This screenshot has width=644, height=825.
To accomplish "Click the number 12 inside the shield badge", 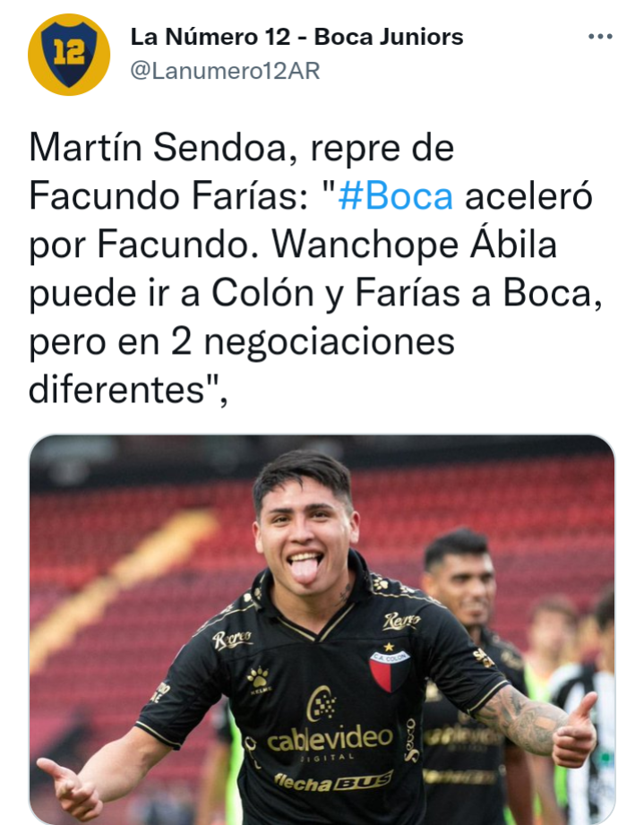I will click(69, 53).
